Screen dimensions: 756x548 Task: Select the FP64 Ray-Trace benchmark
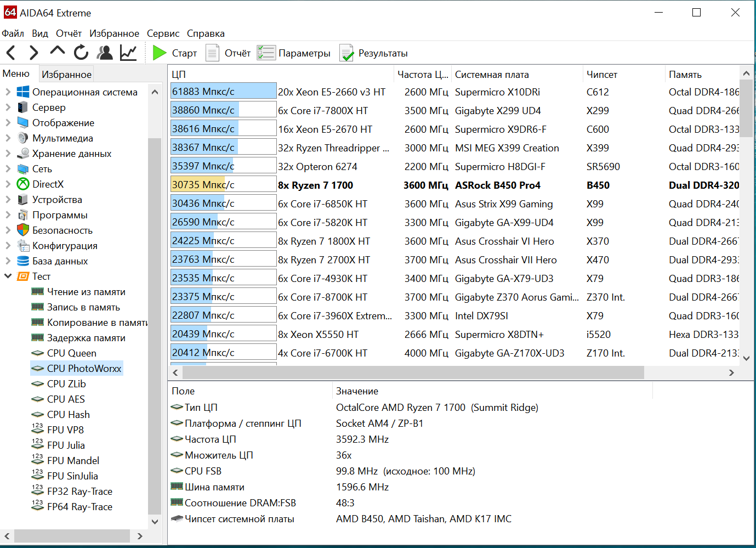coord(79,507)
